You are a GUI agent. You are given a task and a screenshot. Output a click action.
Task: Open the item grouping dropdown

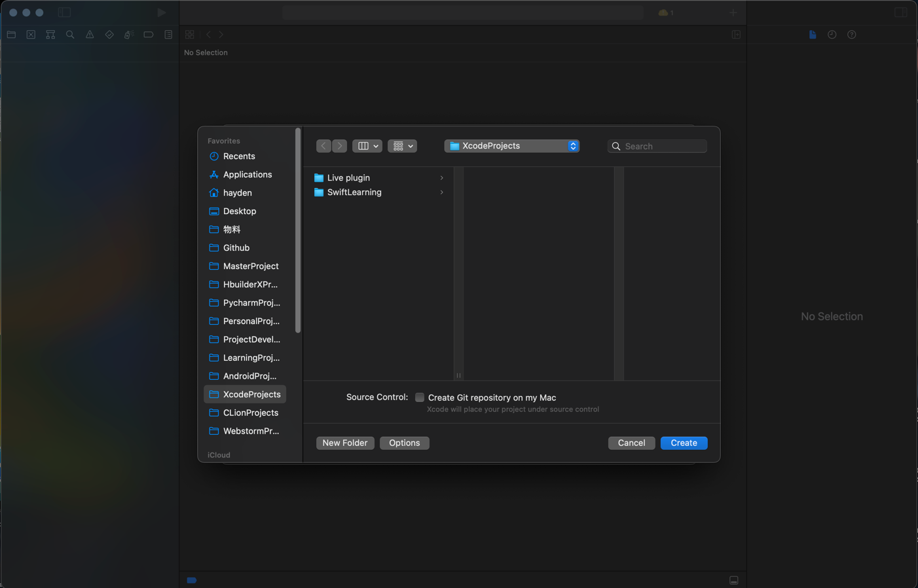click(402, 146)
